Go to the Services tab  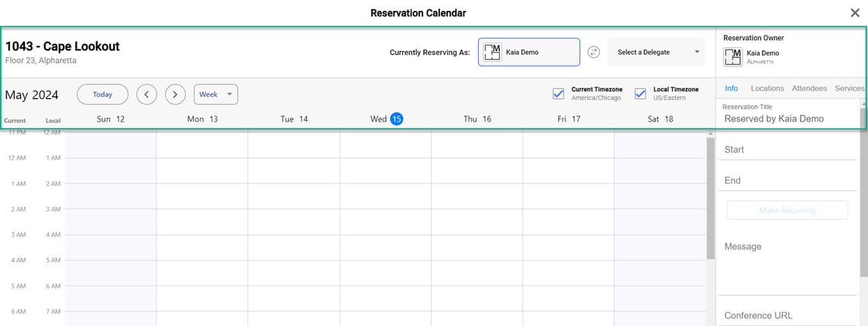pyautogui.click(x=849, y=89)
